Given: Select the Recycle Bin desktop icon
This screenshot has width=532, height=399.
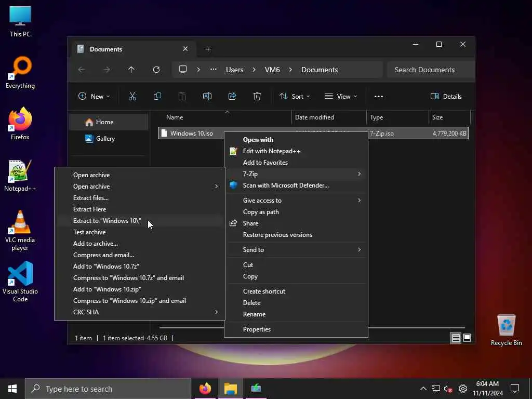Looking at the screenshot, I should (x=506, y=330).
